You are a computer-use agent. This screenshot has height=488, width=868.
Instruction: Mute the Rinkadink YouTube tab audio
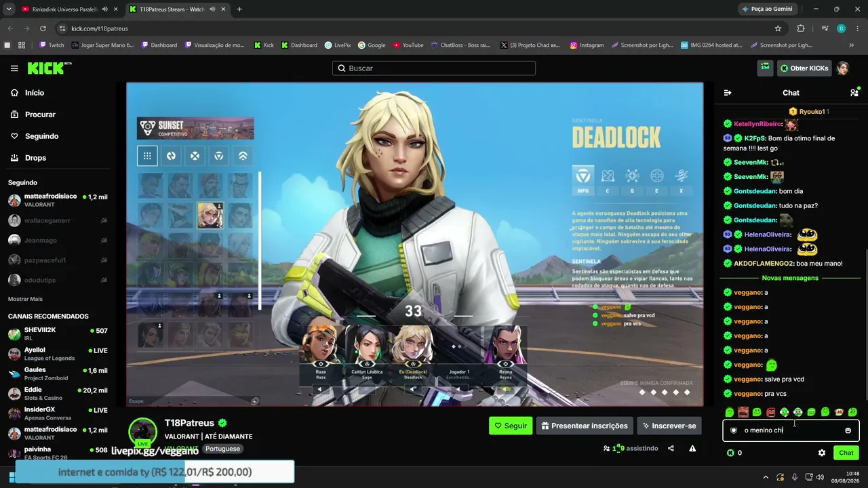[104, 9]
